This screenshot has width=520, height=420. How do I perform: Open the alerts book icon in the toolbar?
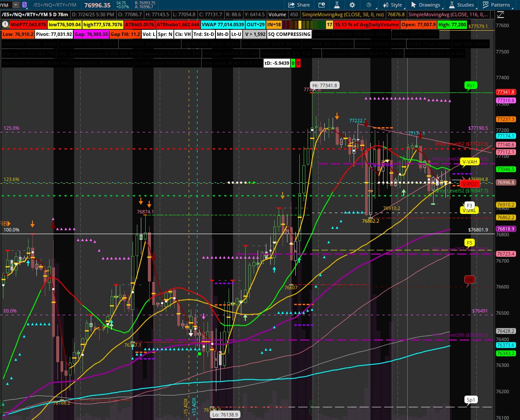click(x=321, y=5)
